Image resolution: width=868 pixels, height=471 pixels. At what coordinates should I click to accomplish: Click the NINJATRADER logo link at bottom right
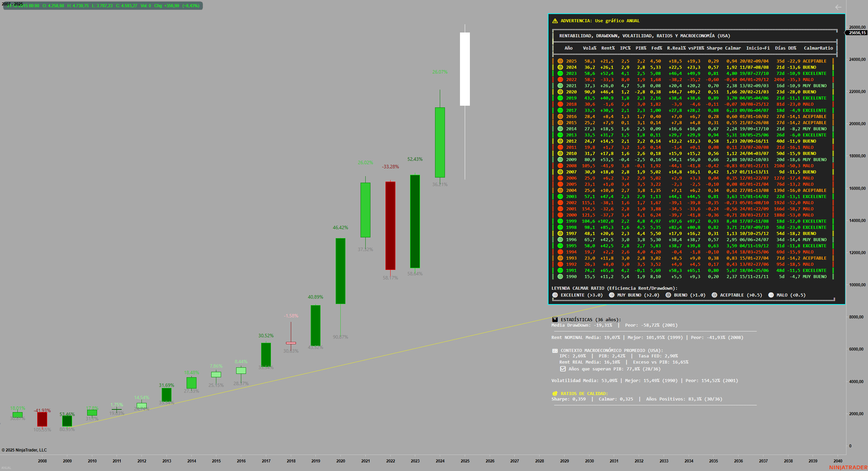(848, 467)
